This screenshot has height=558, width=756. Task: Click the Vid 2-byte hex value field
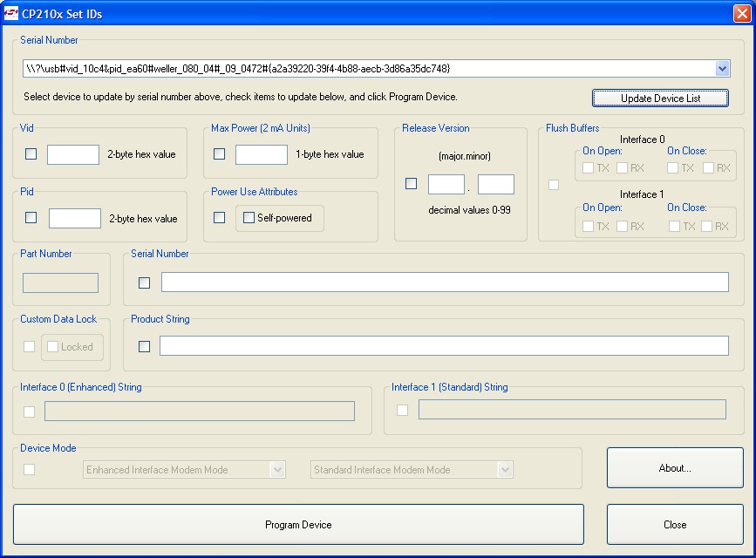(73, 155)
